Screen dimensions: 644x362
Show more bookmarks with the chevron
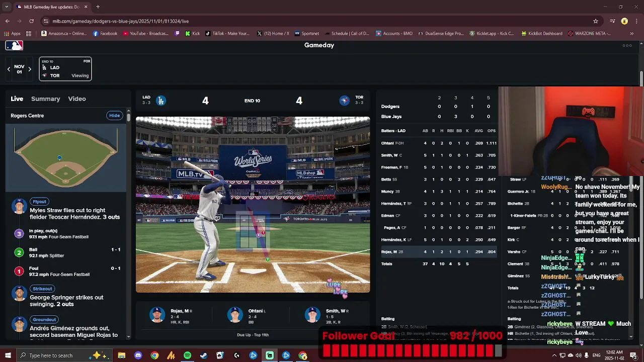click(632, 34)
